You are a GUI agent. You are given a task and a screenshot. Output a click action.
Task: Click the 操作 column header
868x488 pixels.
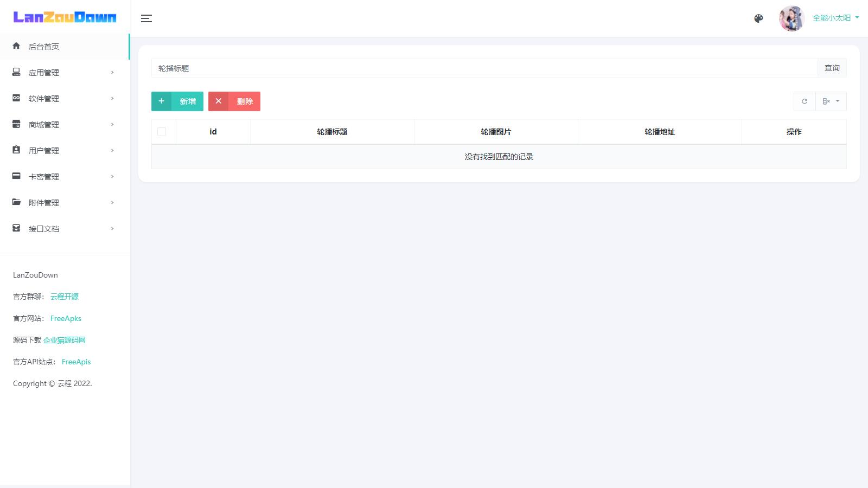point(794,132)
